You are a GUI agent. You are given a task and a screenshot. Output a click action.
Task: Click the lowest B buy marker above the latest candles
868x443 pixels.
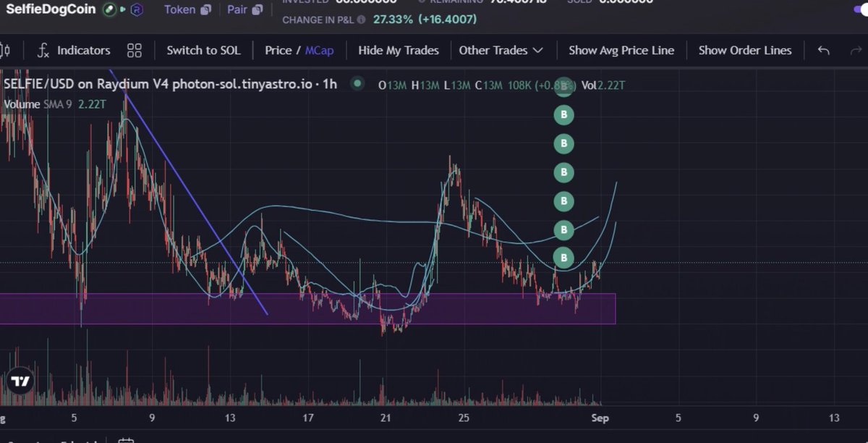pos(563,258)
